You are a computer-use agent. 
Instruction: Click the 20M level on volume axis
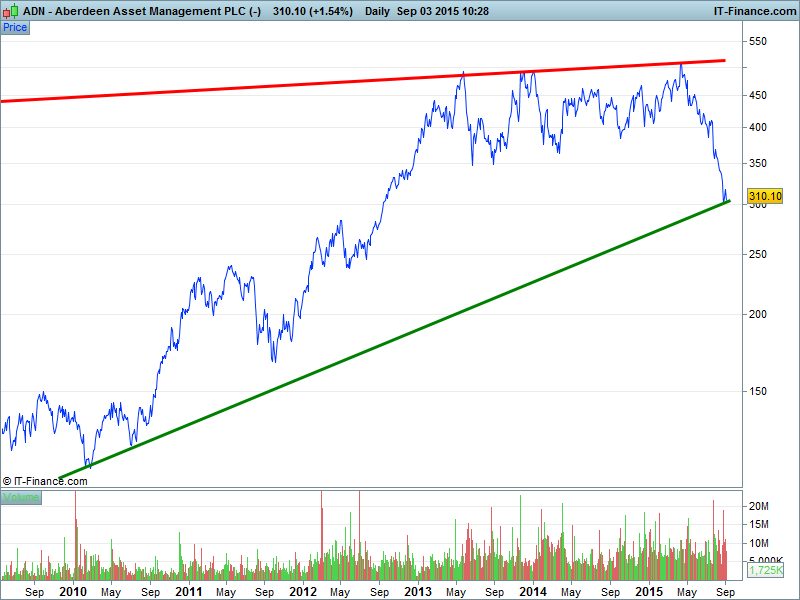pos(760,507)
